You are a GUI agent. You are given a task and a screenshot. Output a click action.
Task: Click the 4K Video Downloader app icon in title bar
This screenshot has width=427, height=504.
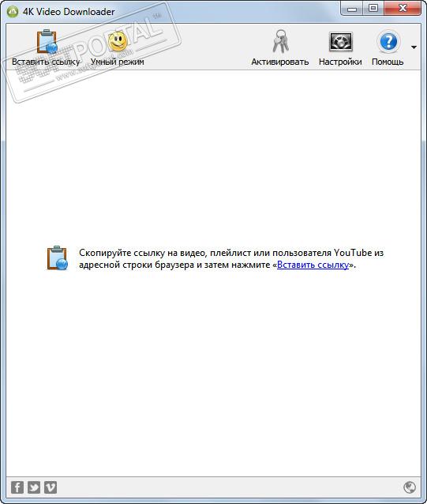(x=13, y=12)
